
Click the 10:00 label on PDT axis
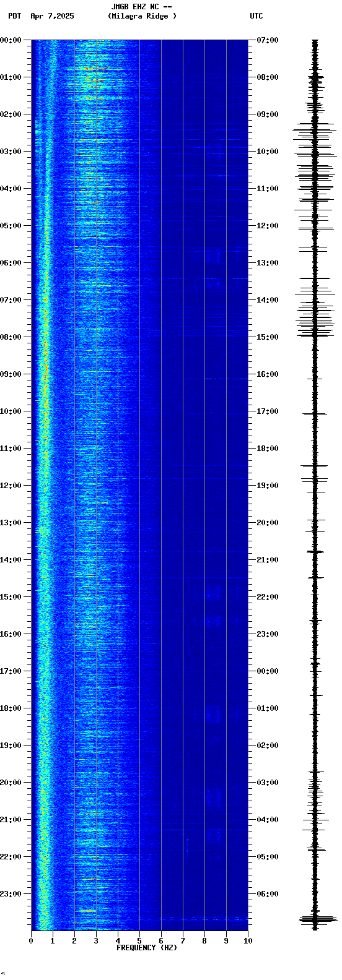tap(11, 411)
